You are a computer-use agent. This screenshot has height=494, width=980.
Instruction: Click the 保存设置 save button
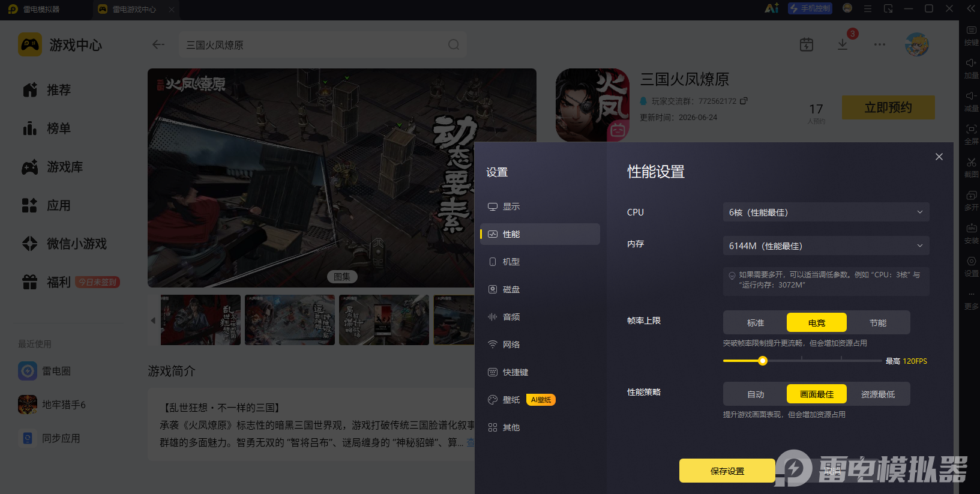727,471
